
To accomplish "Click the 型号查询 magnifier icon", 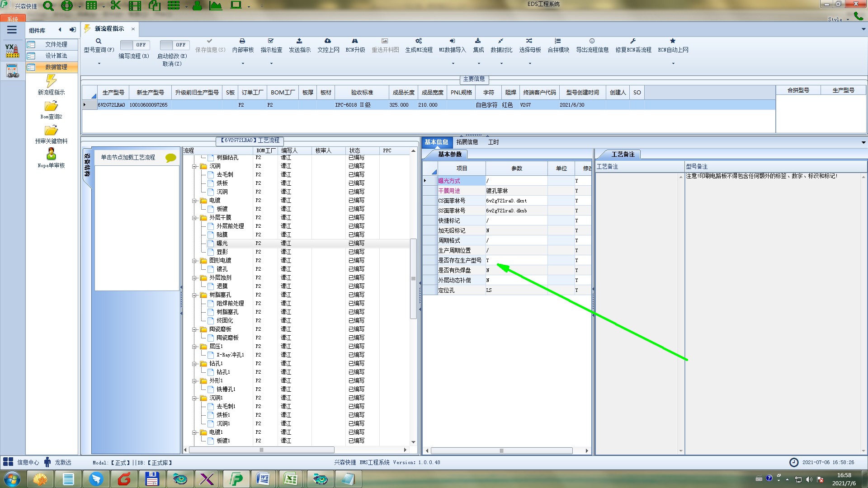I will [x=98, y=41].
